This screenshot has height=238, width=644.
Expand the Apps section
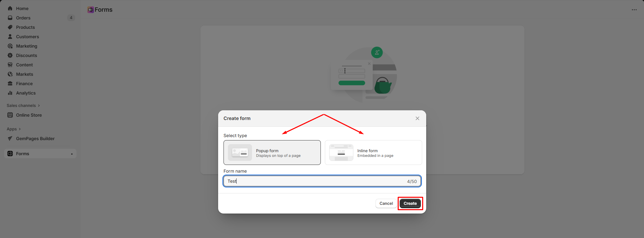(14, 129)
